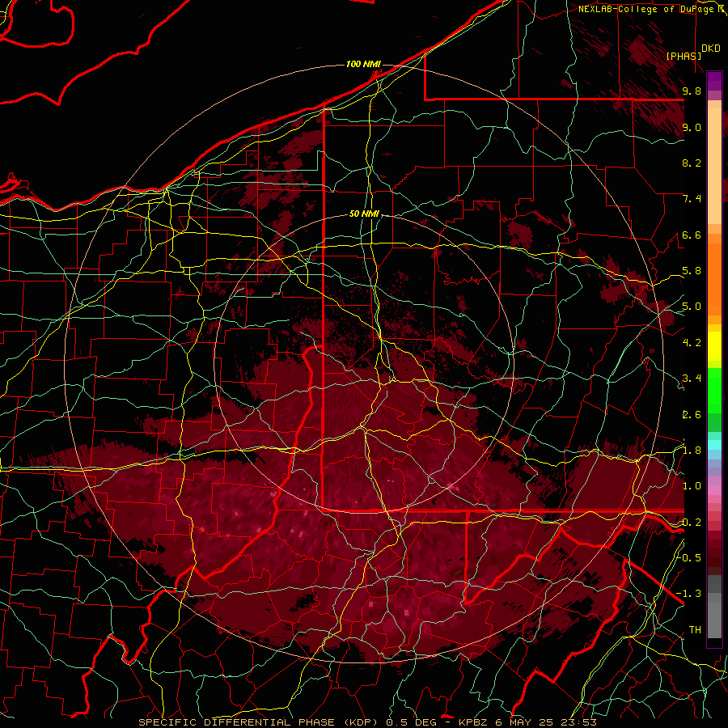Click the 1.8 value on the legend
The height and width of the screenshot is (728, 728).
coord(692,451)
